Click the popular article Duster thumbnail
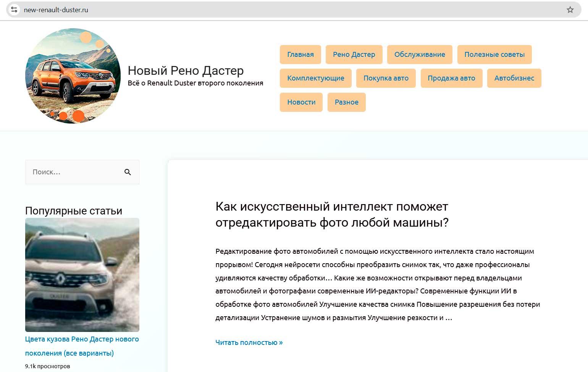Image resolution: width=588 pixels, height=372 pixels. pos(82,275)
